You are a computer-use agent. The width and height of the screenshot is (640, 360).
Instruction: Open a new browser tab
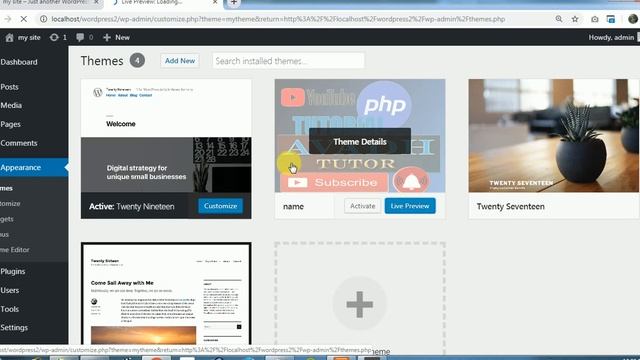click(x=234, y=2)
